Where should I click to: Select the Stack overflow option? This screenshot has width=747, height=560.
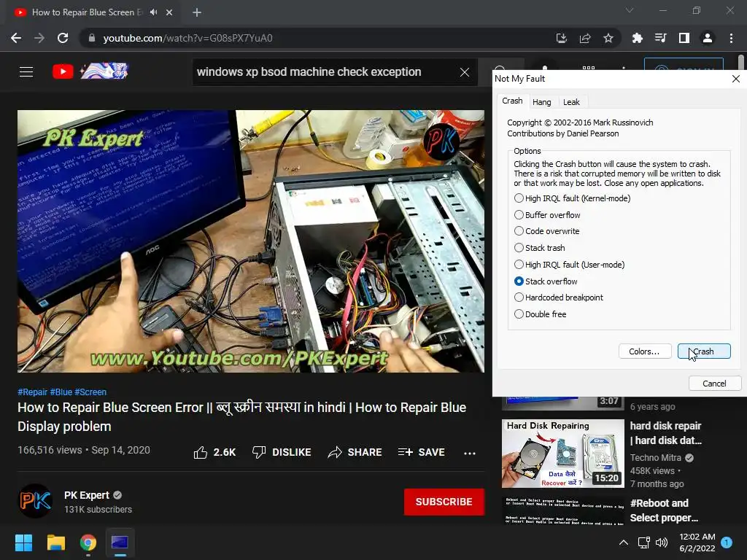pos(546,281)
